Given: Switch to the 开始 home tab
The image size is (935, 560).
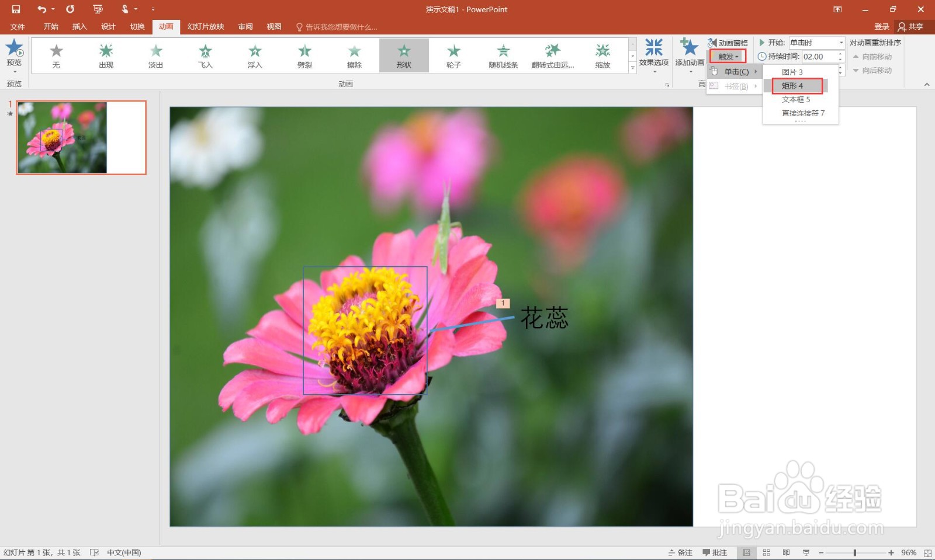Looking at the screenshot, I should [x=51, y=27].
